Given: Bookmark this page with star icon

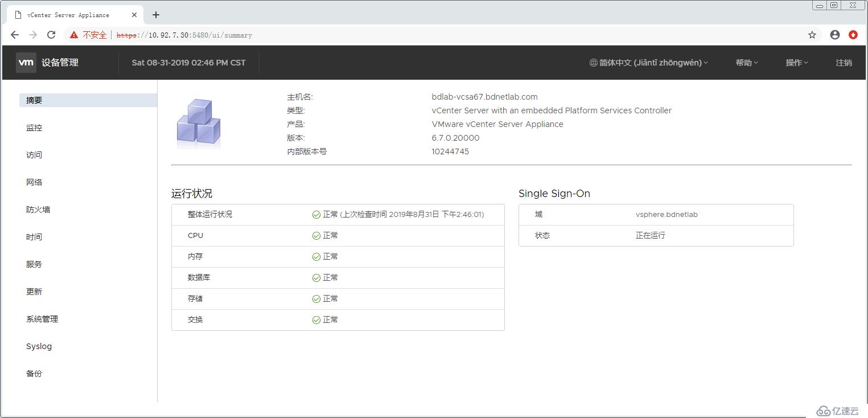Looking at the screenshot, I should click(812, 35).
